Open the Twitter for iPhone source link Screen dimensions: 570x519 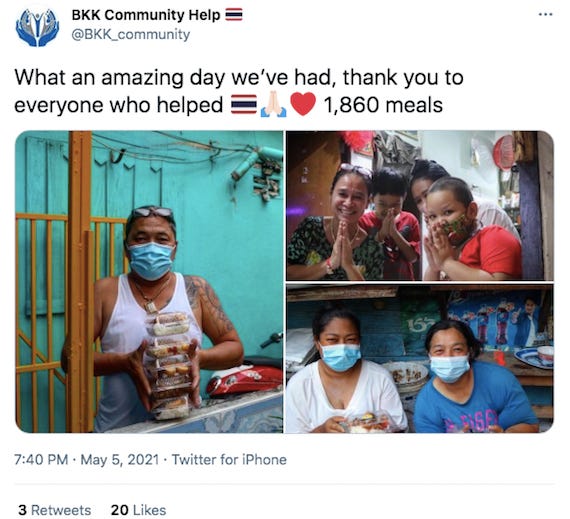tap(229, 460)
